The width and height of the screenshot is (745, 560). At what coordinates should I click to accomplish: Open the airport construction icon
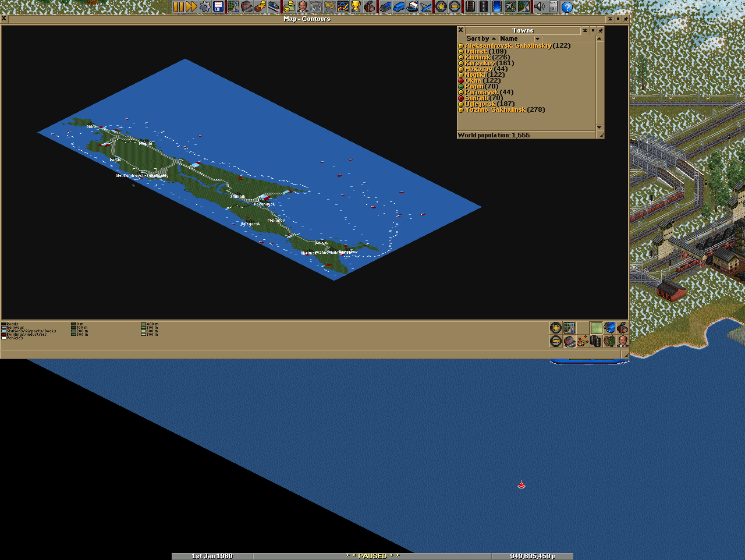pyautogui.click(x=510, y=7)
